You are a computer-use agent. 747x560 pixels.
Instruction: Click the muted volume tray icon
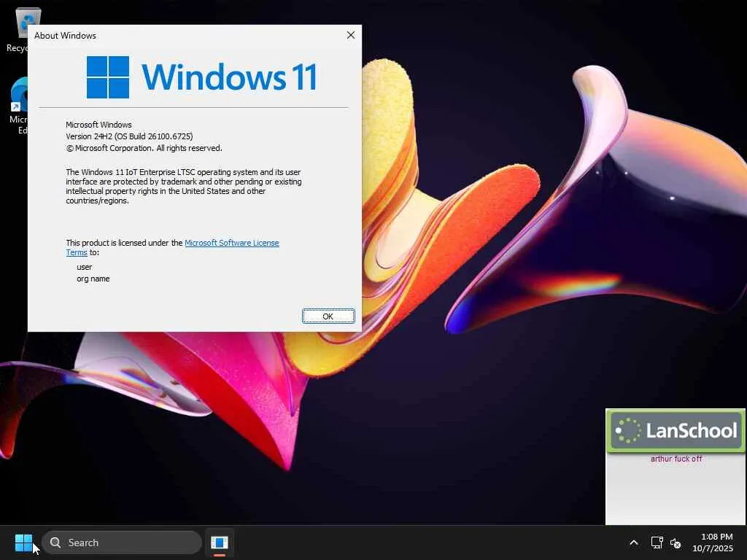(x=676, y=542)
